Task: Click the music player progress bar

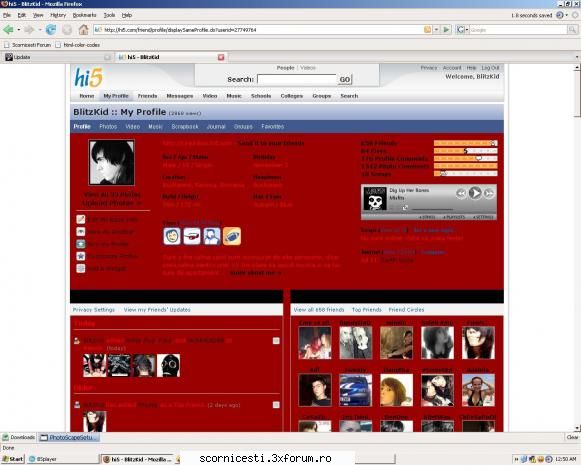Action: pyautogui.click(x=432, y=210)
